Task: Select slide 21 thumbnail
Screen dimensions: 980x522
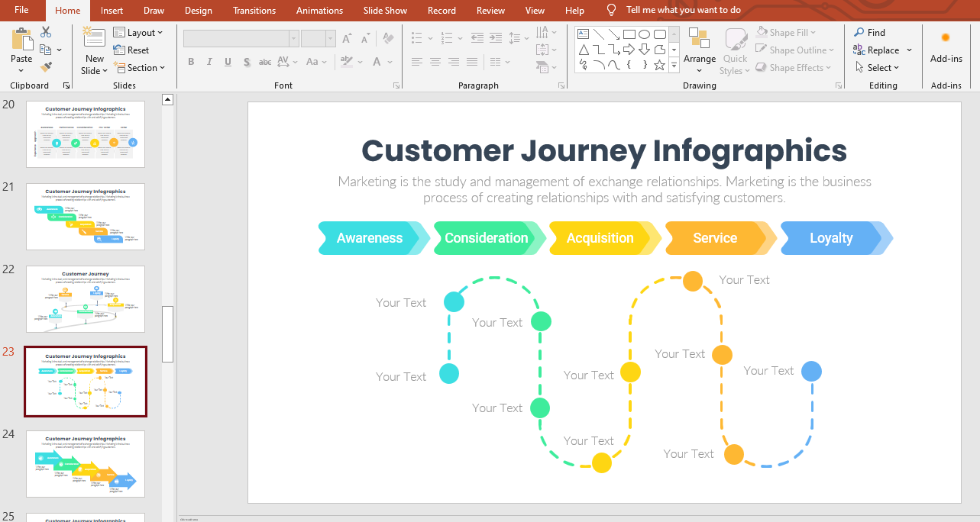Action: point(86,217)
